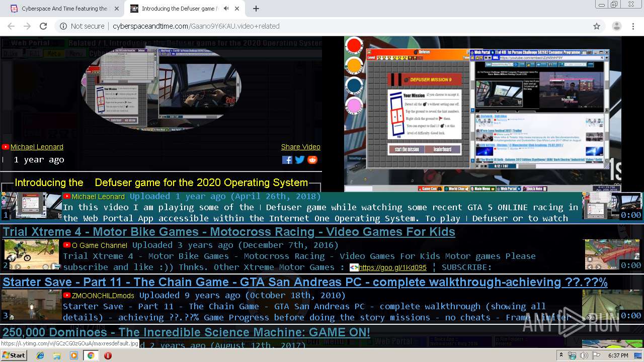Open the Chrome three-dot menu
Screen dimensions: 644x362
point(632,26)
